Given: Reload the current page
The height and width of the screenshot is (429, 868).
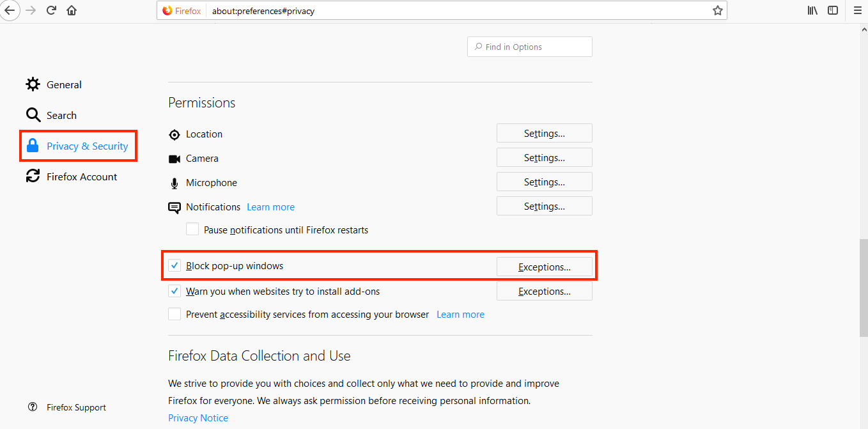Looking at the screenshot, I should point(51,11).
